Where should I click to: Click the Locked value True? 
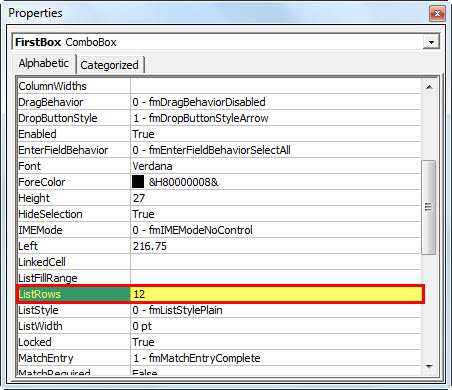tap(143, 342)
